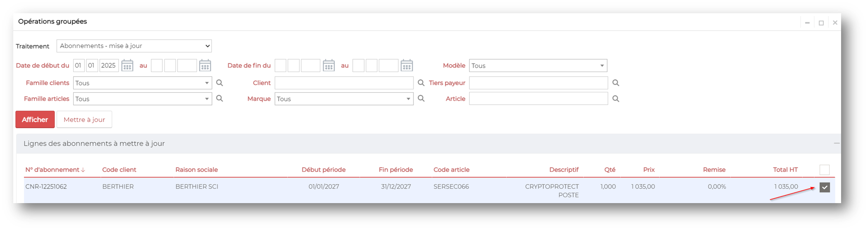Sort by Raison sociale column header
Viewport: 868px width, 230px height.
point(197,170)
